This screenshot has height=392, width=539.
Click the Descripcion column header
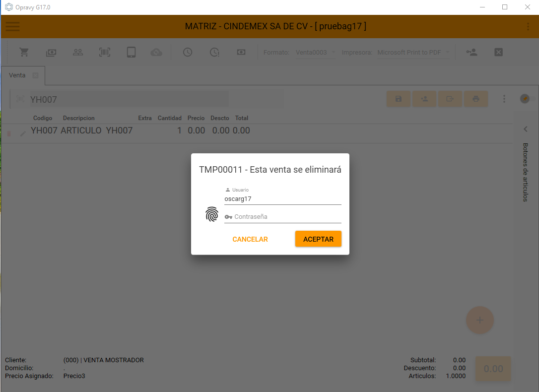79,118
